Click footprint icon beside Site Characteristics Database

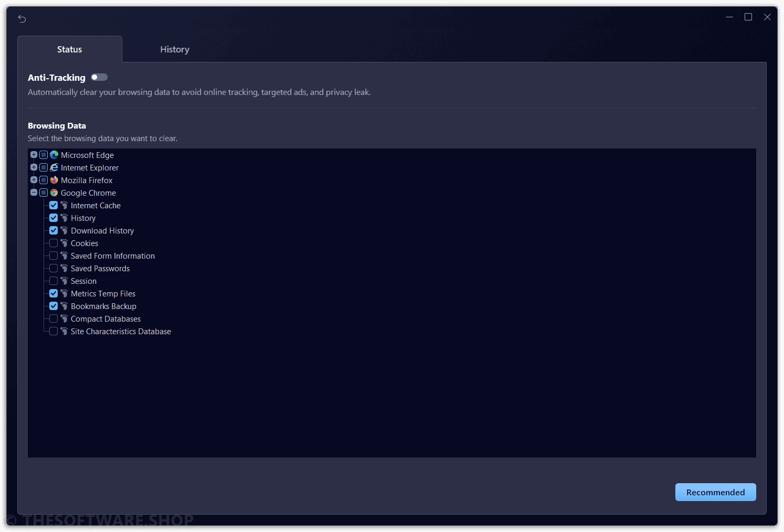(64, 331)
